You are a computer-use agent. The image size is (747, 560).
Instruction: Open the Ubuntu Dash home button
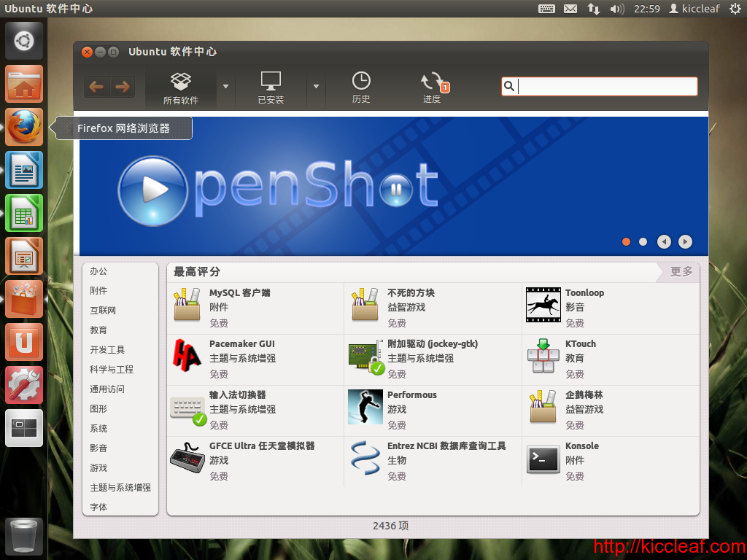tap(24, 41)
